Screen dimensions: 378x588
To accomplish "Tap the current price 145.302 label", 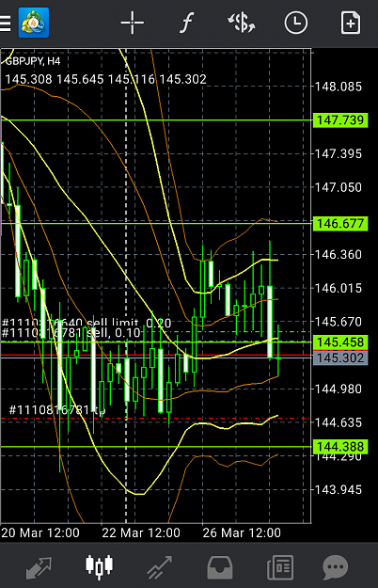I will [340, 358].
